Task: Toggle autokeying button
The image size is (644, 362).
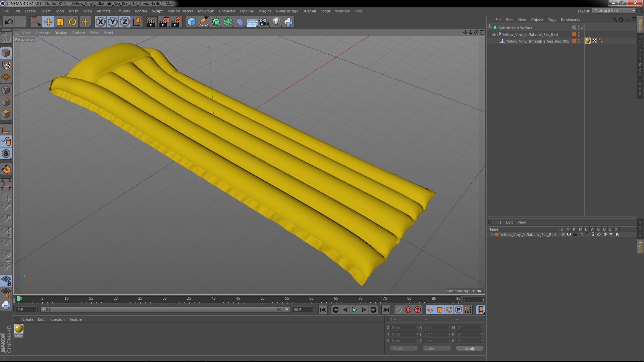Action: coord(408,310)
